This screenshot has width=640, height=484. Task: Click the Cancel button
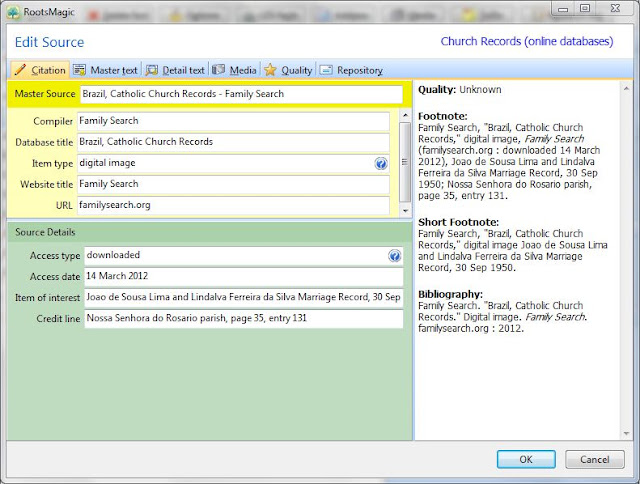(x=595, y=460)
